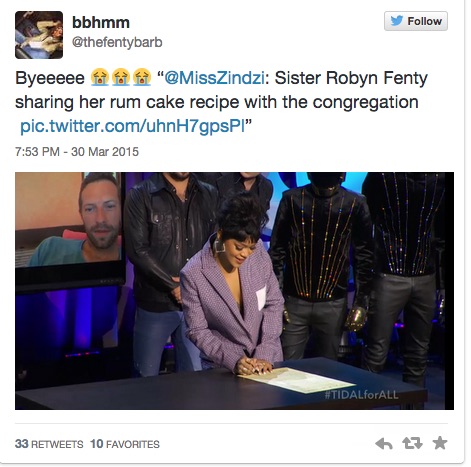
Task: Open the @MissZindzi mention link
Action: (x=214, y=78)
